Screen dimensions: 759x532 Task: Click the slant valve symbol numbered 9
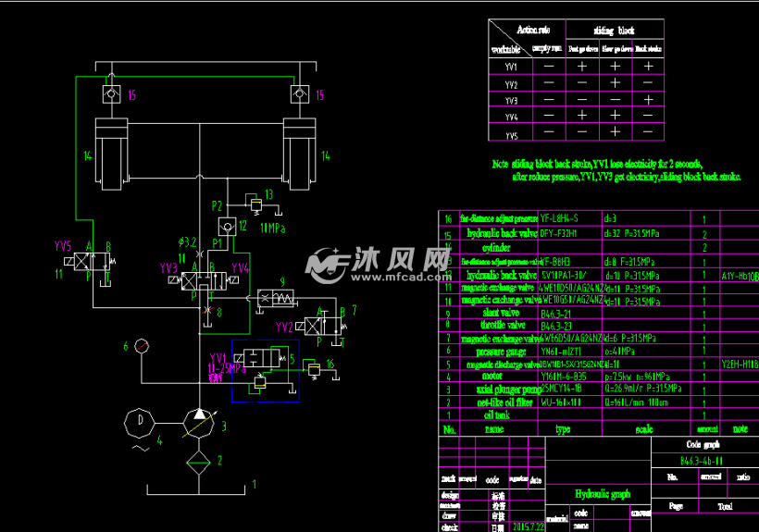click(x=276, y=298)
